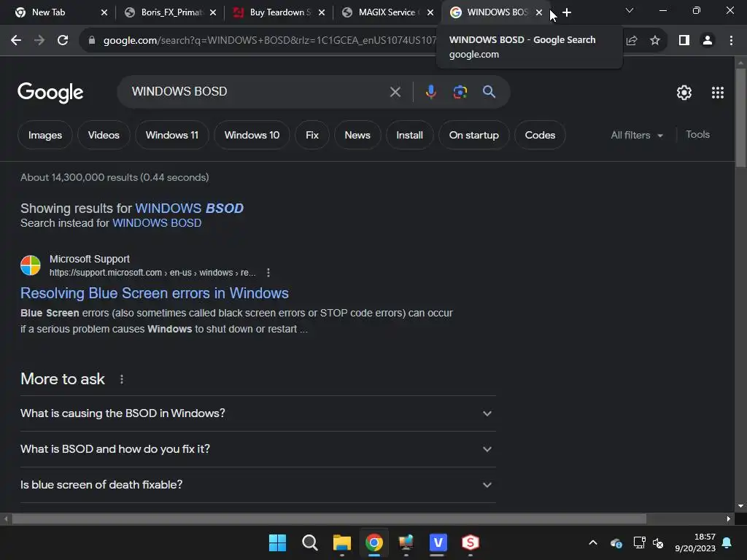Open the Chrome profile menu
The image size is (747, 560).
[708, 41]
